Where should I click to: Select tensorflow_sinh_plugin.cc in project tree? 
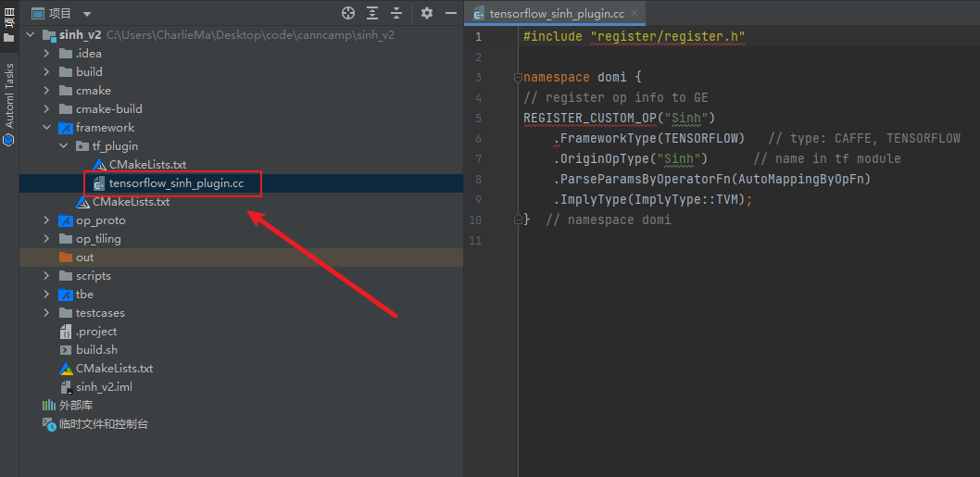click(x=241, y=183)
